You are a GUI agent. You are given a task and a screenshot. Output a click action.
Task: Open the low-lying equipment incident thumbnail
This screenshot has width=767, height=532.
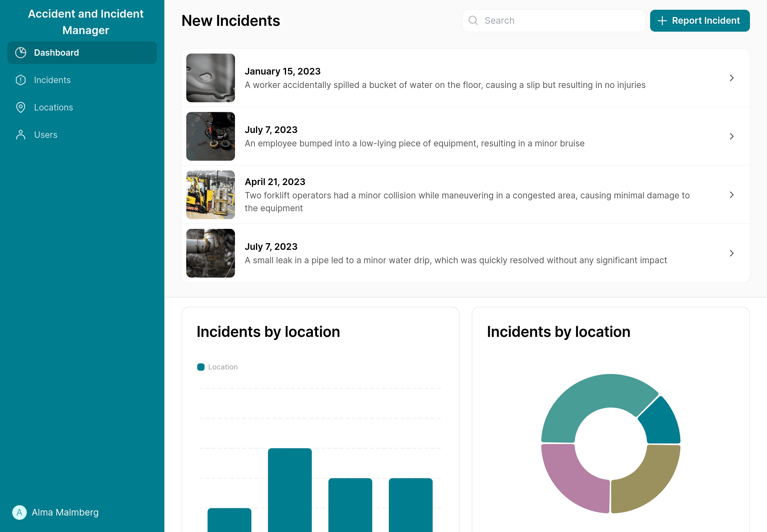211,136
